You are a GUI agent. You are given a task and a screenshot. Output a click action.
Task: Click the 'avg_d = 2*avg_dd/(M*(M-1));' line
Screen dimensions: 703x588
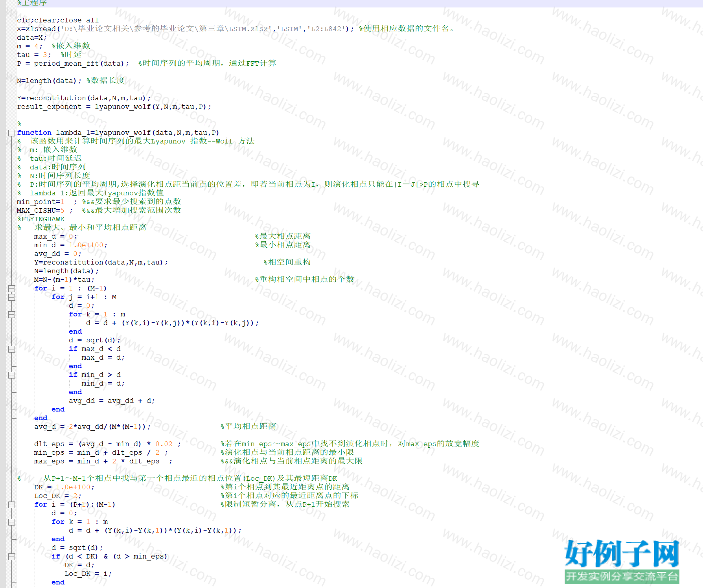(x=92, y=426)
